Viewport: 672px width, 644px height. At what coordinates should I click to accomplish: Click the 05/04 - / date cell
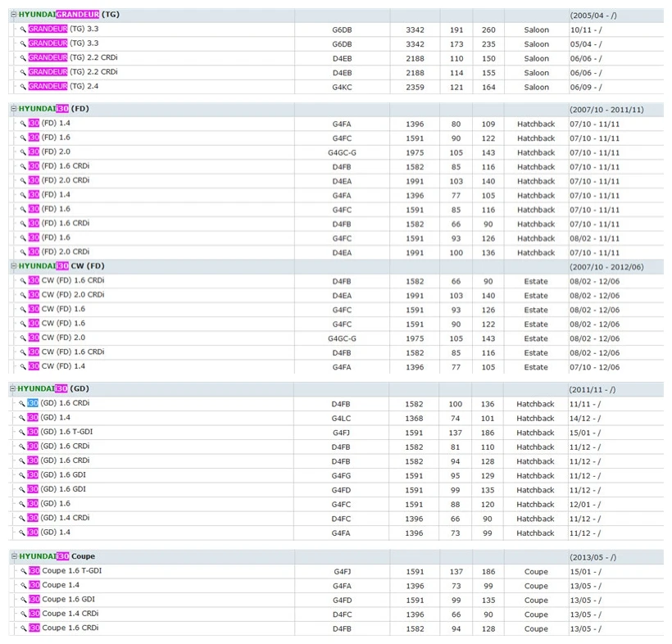586,44
